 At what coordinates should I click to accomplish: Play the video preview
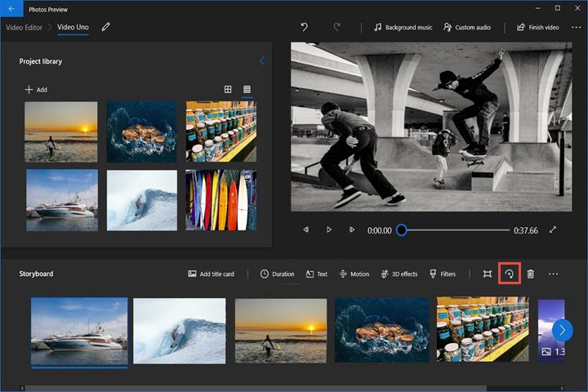[x=328, y=230]
